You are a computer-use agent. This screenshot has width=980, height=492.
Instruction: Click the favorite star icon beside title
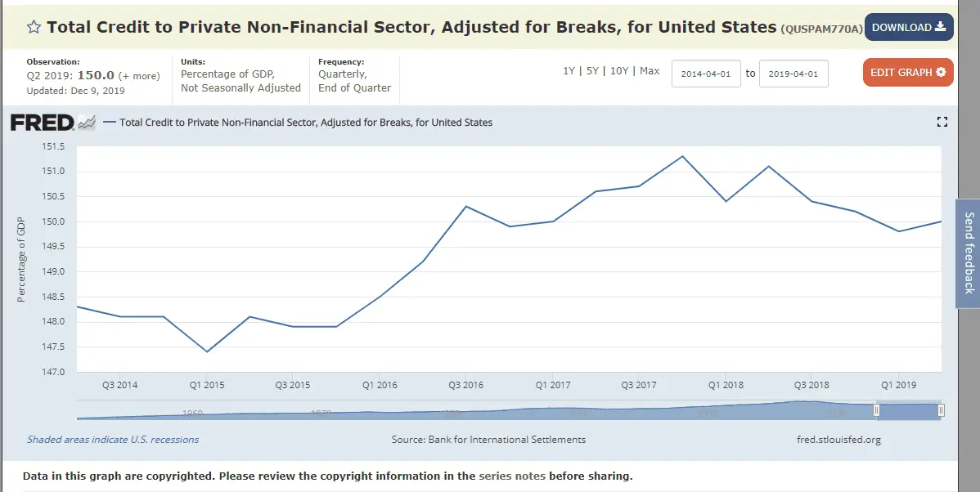pos(34,27)
